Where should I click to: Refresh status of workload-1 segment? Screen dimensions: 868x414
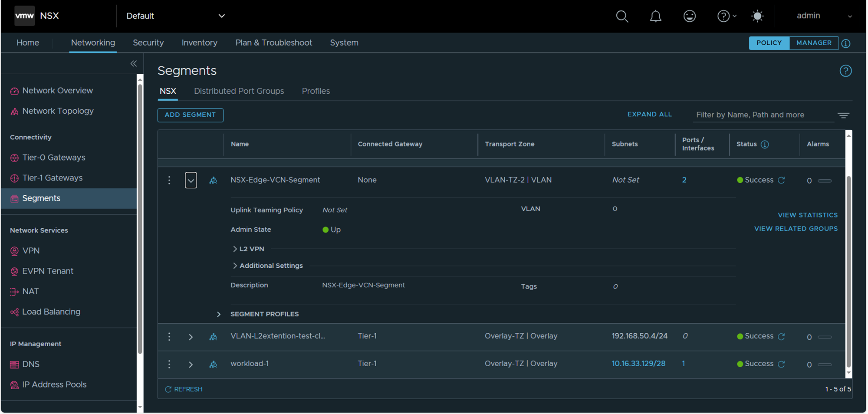(x=781, y=364)
